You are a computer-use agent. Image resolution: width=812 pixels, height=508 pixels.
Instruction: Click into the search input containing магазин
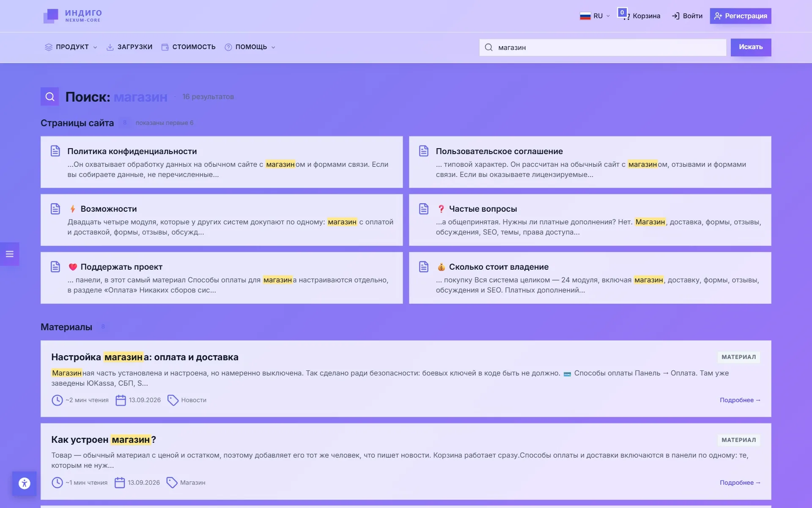(603, 47)
